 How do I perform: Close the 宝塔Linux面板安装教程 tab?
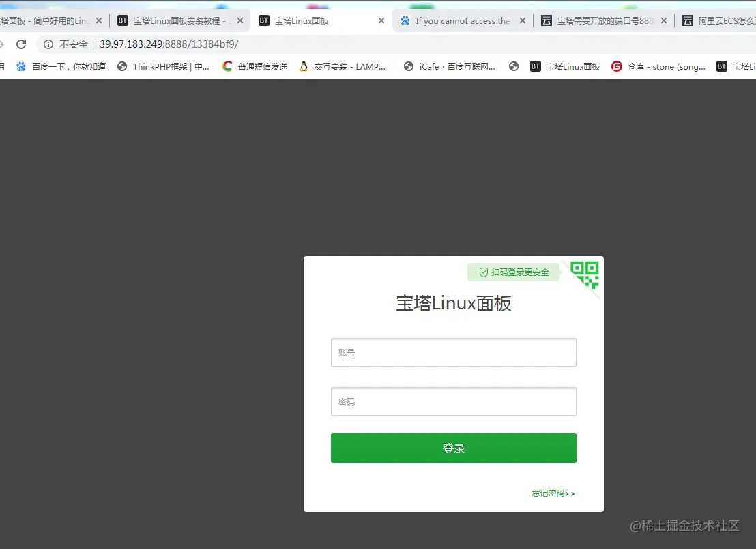tap(240, 20)
